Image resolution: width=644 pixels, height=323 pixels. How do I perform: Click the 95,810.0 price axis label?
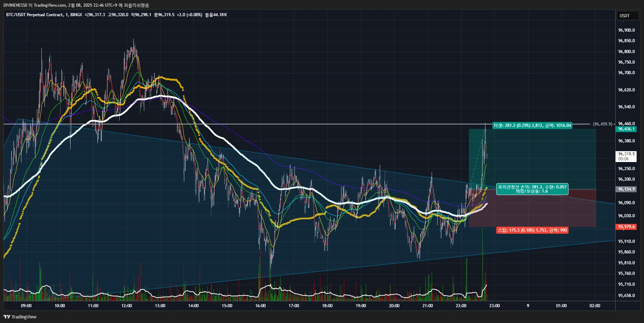pyautogui.click(x=626, y=263)
